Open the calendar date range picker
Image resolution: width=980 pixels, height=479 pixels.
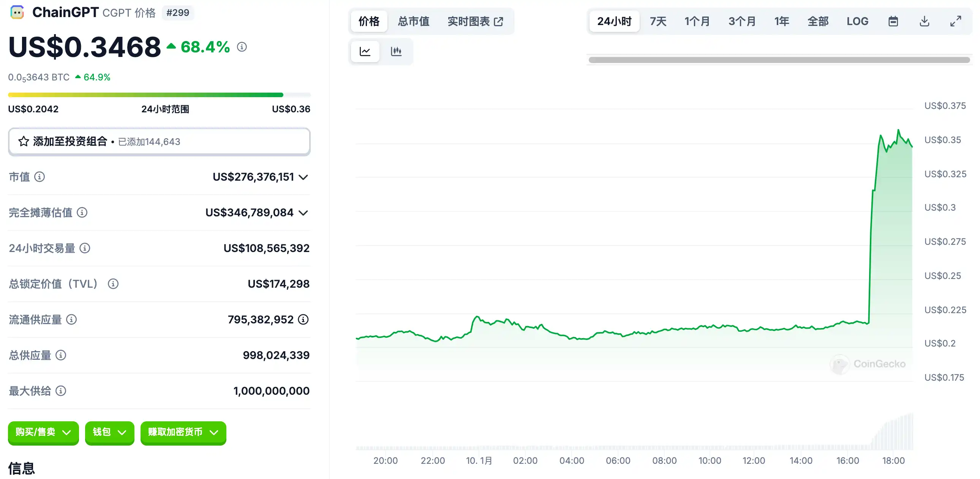point(893,21)
